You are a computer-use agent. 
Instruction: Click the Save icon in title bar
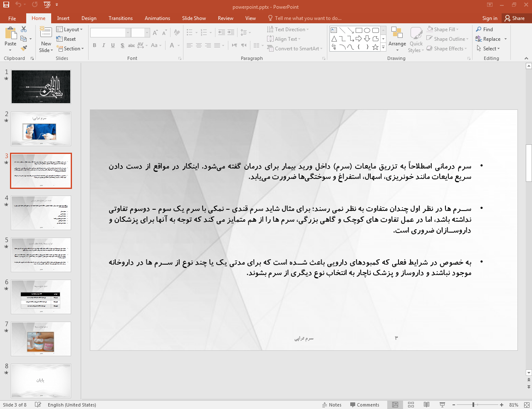click(x=6, y=5)
